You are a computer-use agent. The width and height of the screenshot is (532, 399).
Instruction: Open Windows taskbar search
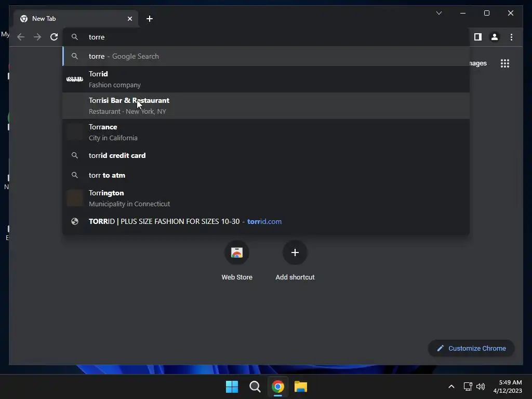point(255,387)
